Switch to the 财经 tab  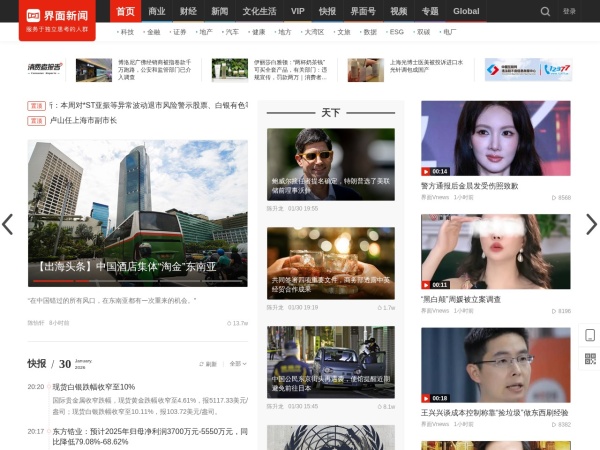(188, 11)
